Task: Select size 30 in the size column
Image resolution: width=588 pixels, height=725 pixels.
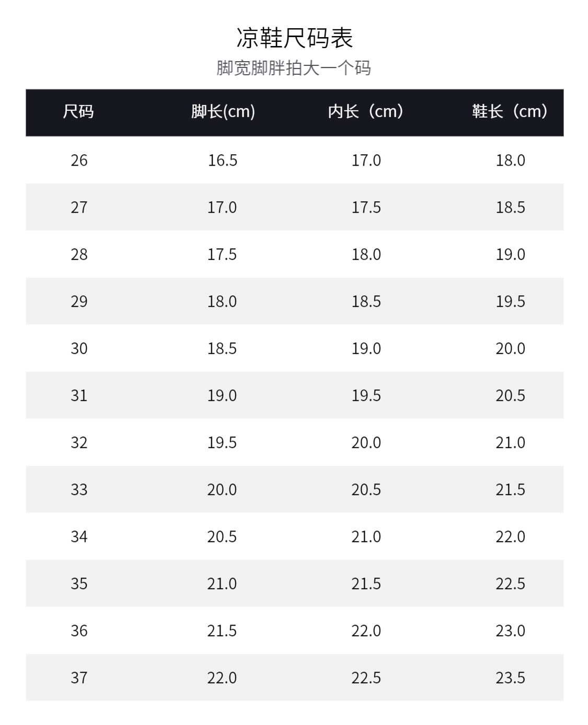Action: [79, 349]
